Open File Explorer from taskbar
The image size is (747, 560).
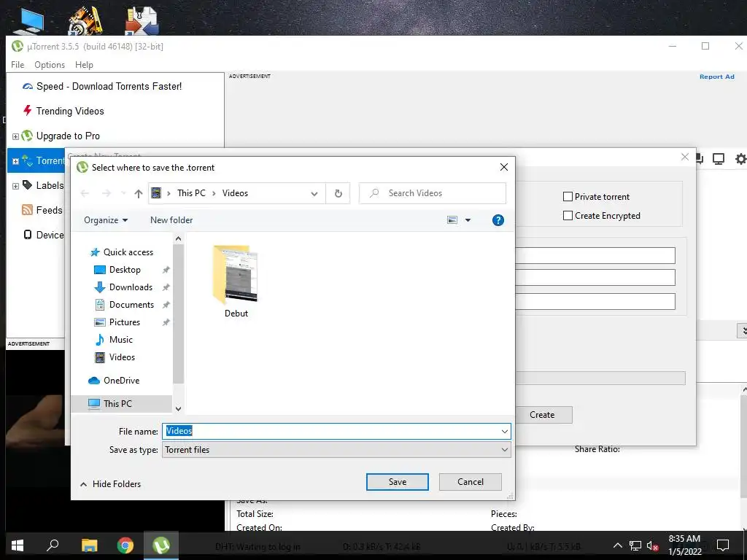point(89,545)
